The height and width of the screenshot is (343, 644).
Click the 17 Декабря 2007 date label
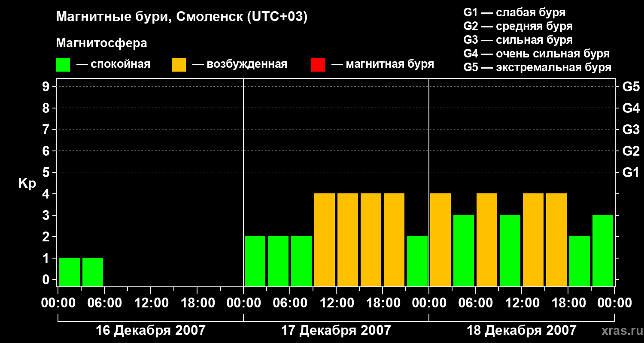coord(336,331)
